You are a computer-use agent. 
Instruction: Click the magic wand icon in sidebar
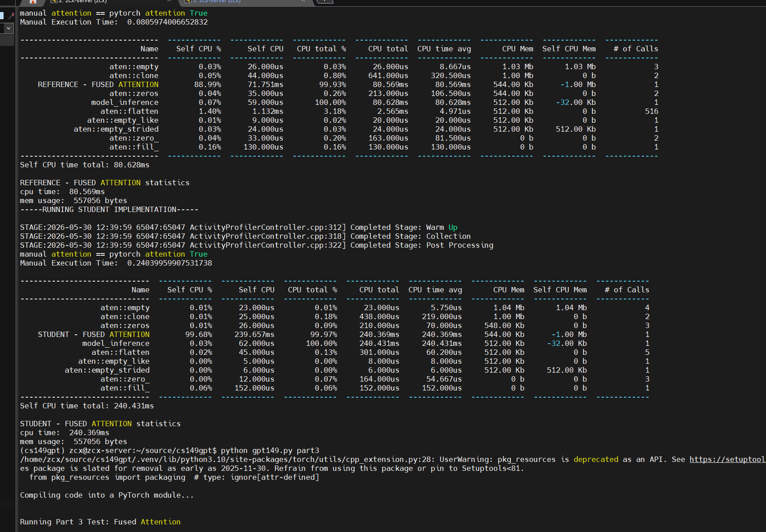(11, 16)
